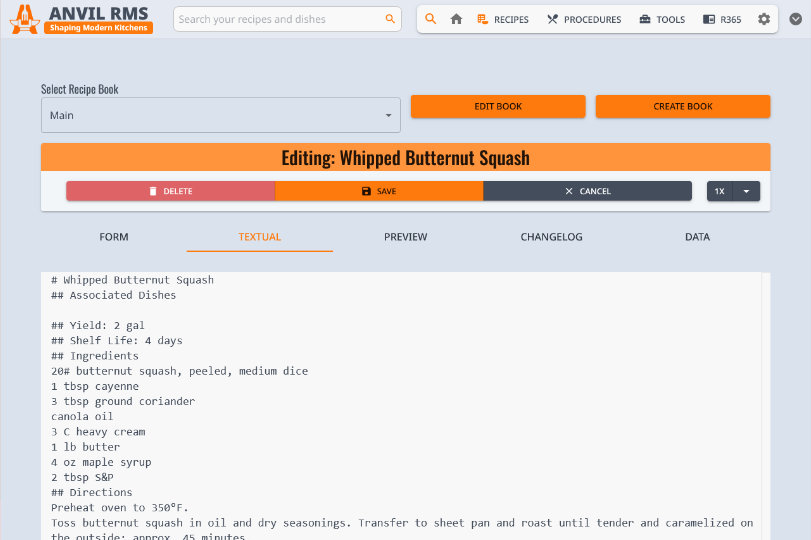Open the Procedures menu
The height and width of the screenshot is (540, 811).
(x=584, y=19)
